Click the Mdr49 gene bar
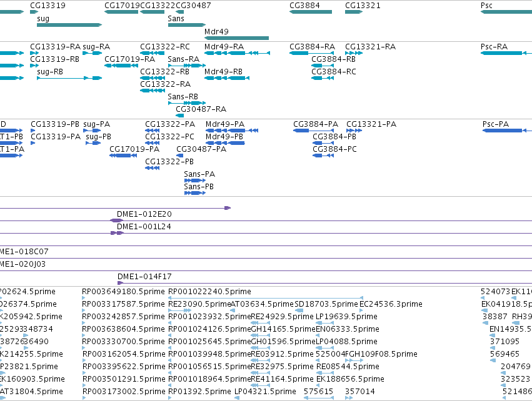Image resolution: width=532 pixels, height=401 pixels. click(236, 38)
